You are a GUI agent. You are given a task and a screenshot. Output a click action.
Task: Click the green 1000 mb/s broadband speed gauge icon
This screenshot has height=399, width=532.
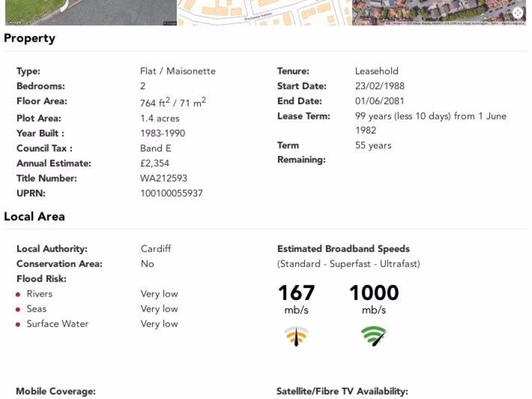pyautogui.click(x=374, y=336)
